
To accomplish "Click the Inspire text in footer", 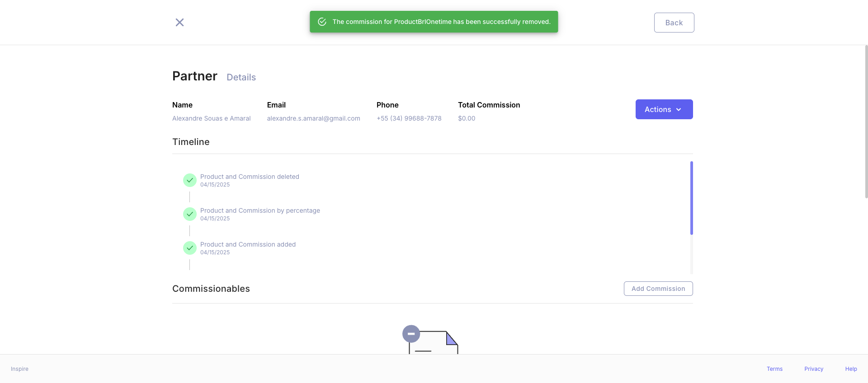I will [19, 369].
